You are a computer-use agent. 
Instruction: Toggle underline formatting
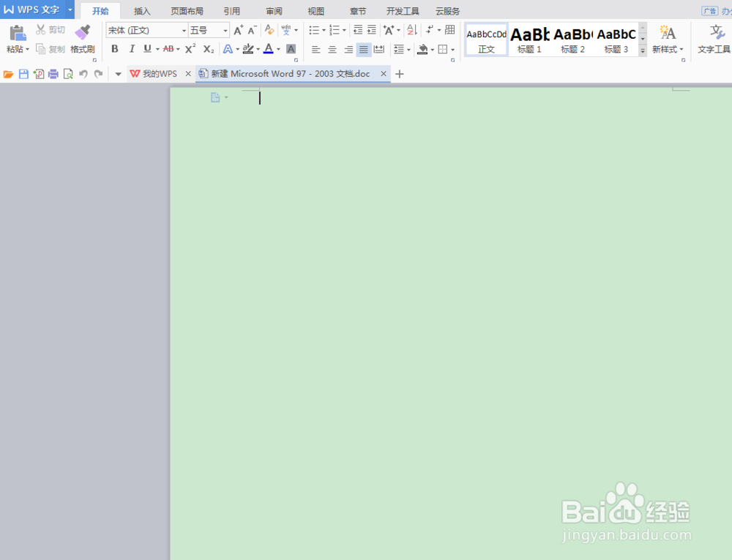tap(148, 49)
